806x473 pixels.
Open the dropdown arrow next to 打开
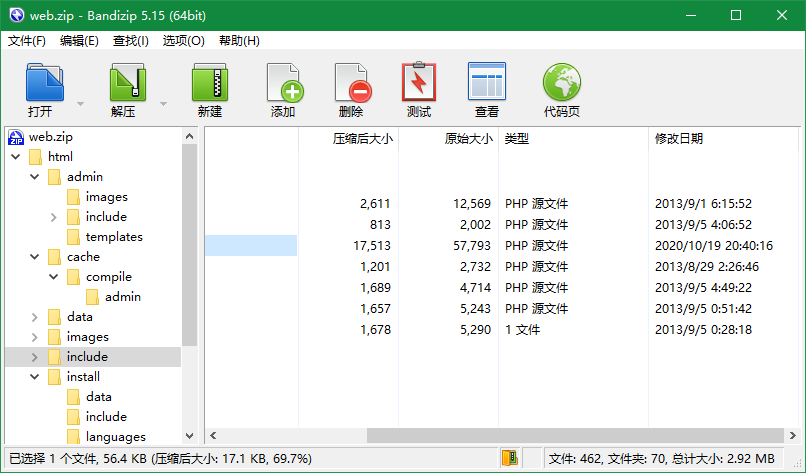click(x=80, y=104)
